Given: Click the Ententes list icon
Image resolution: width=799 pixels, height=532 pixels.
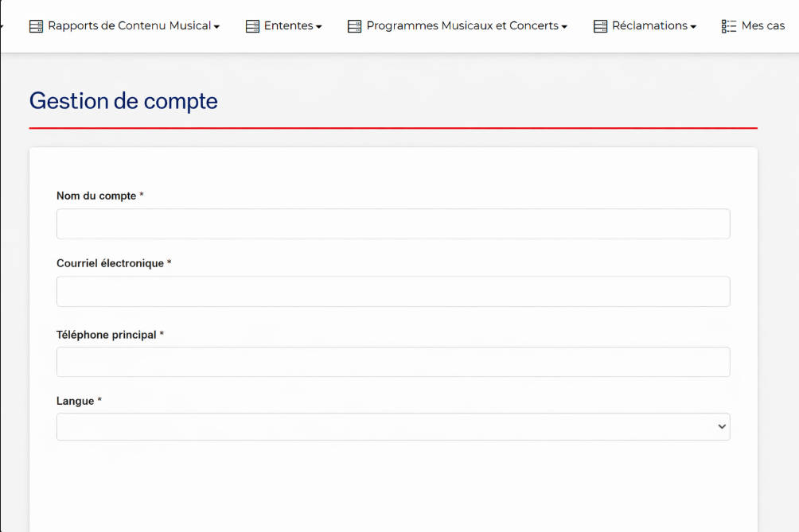Looking at the screenshot, I should 252,26.
